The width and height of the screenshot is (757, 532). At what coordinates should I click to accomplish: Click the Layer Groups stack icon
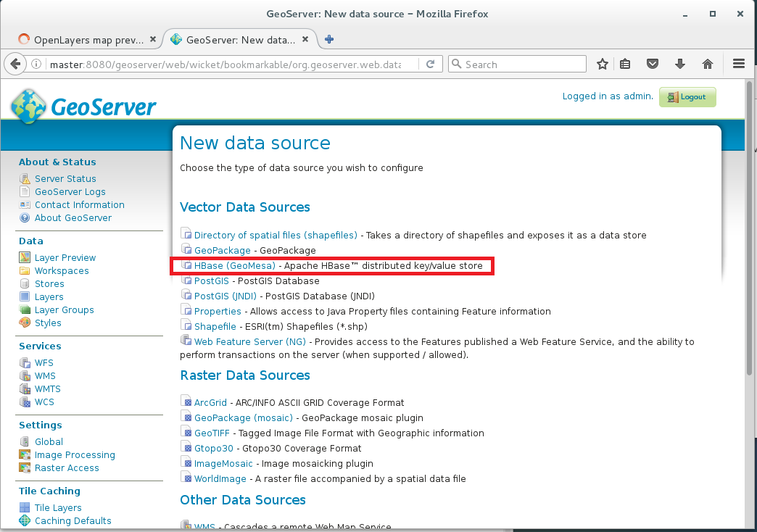tap(25, 309)
